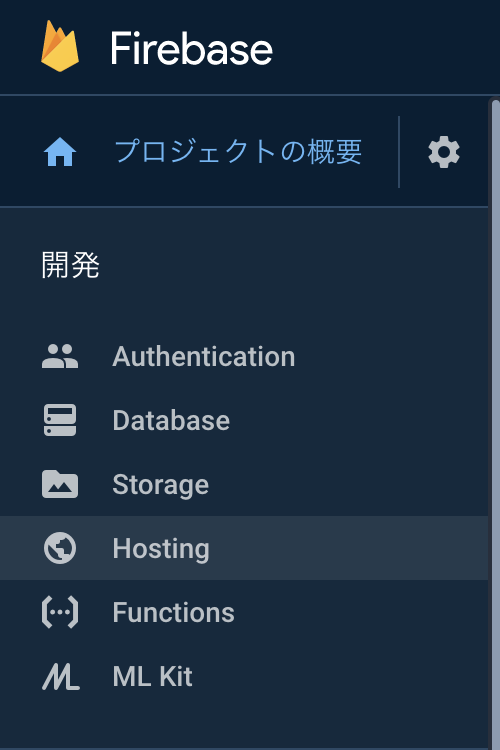The width and height of the screenshot is (500, 750).
Task: Click the 開発 section header
Action: click(70, 265)
